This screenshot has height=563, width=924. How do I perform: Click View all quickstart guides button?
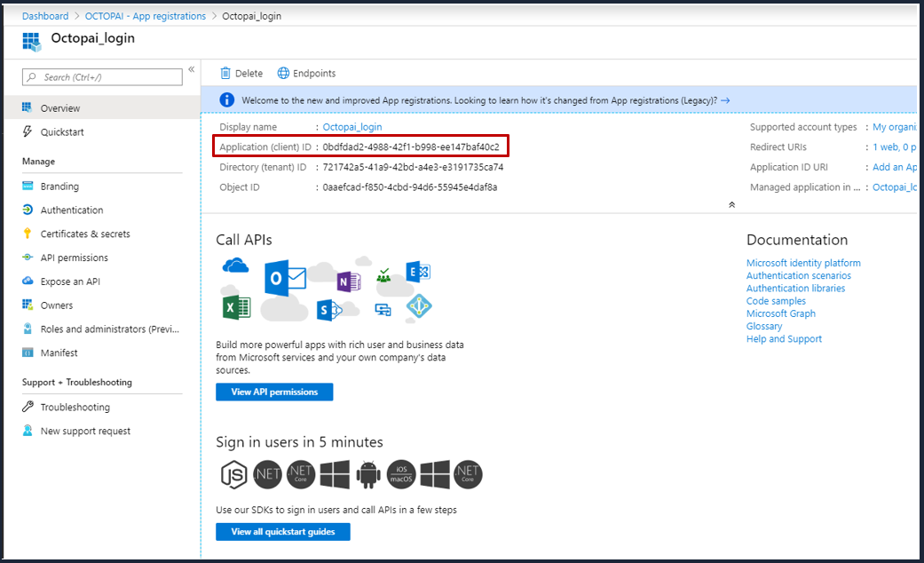(x=282, y=532)
